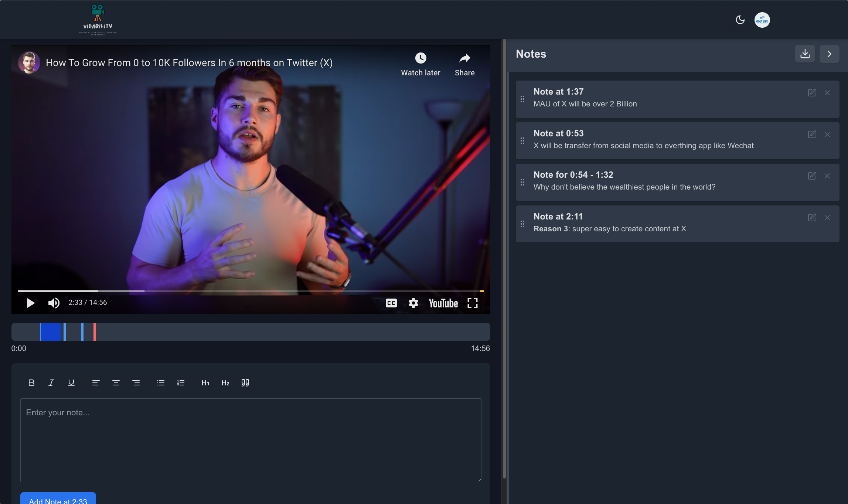Open the user profile avatar
This screenshot has width=848, height=504.
point(762,20)
